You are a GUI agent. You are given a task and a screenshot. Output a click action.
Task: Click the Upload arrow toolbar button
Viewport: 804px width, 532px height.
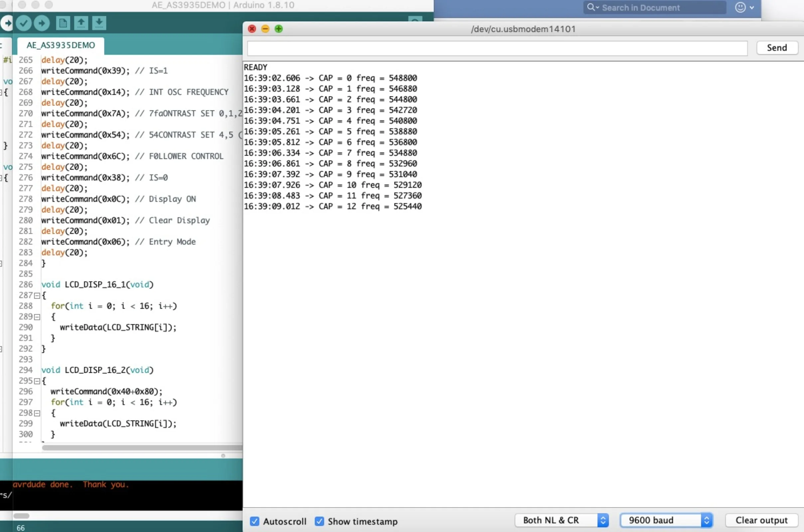(x=41, y=23)
